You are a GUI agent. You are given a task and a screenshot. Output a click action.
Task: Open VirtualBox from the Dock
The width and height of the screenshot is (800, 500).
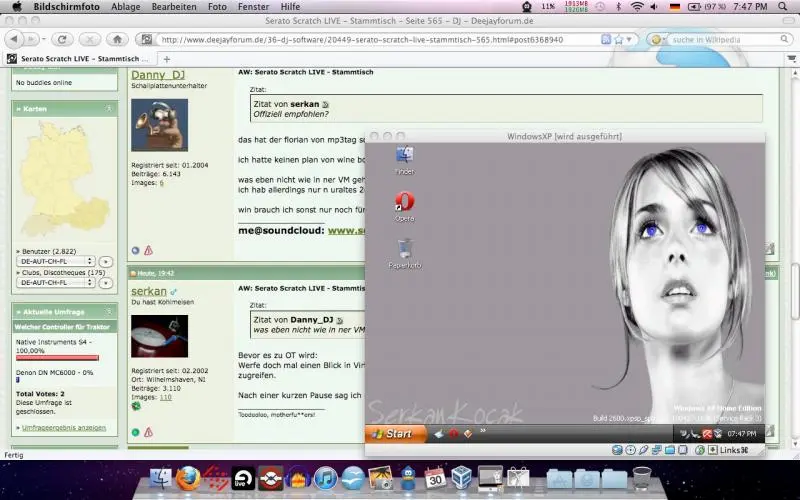coord(462,479)
